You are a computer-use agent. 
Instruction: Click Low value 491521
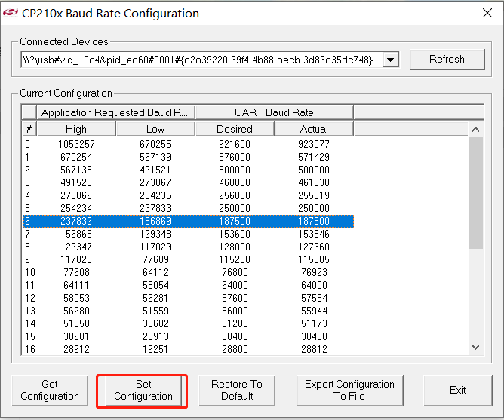[x=155, y=170]
